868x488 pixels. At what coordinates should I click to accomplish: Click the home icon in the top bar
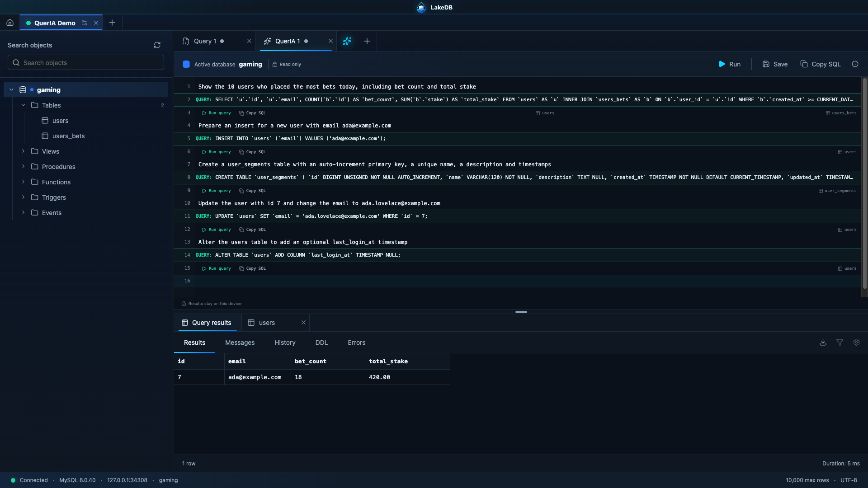coord(10,23)
